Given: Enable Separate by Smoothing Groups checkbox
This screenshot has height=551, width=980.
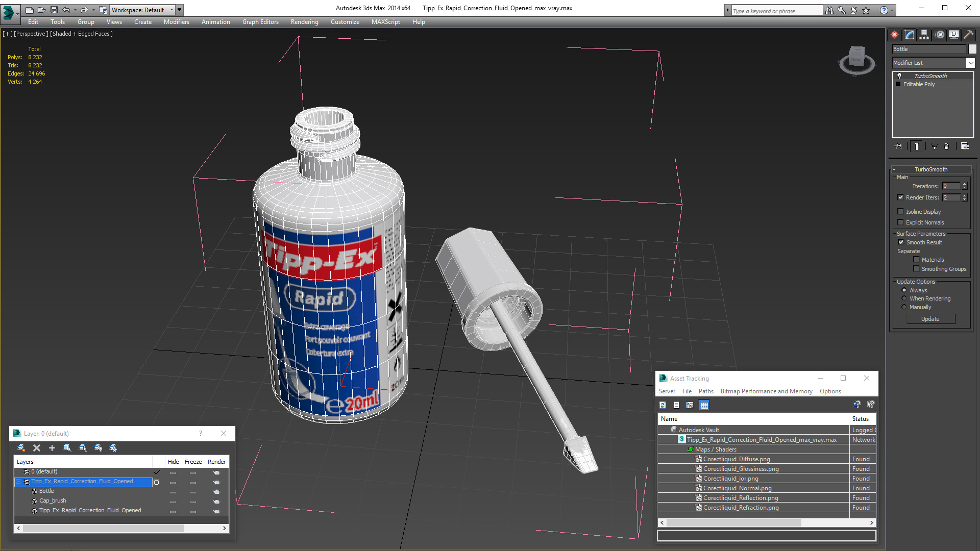Looking at the screenshot, I should tap(916, 269).
